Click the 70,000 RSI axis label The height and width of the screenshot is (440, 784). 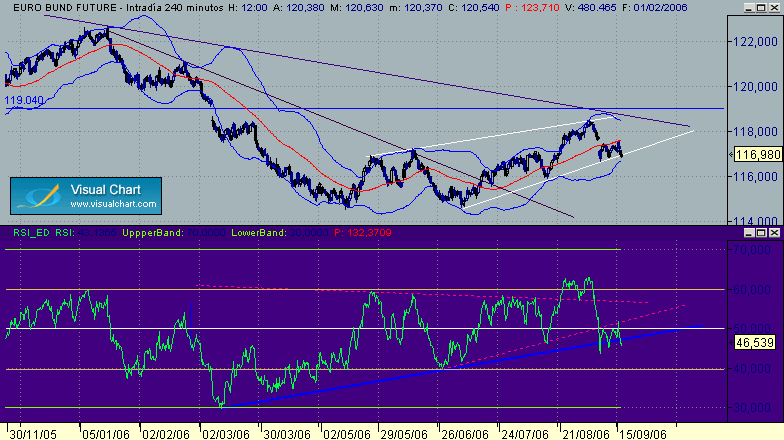752,250
